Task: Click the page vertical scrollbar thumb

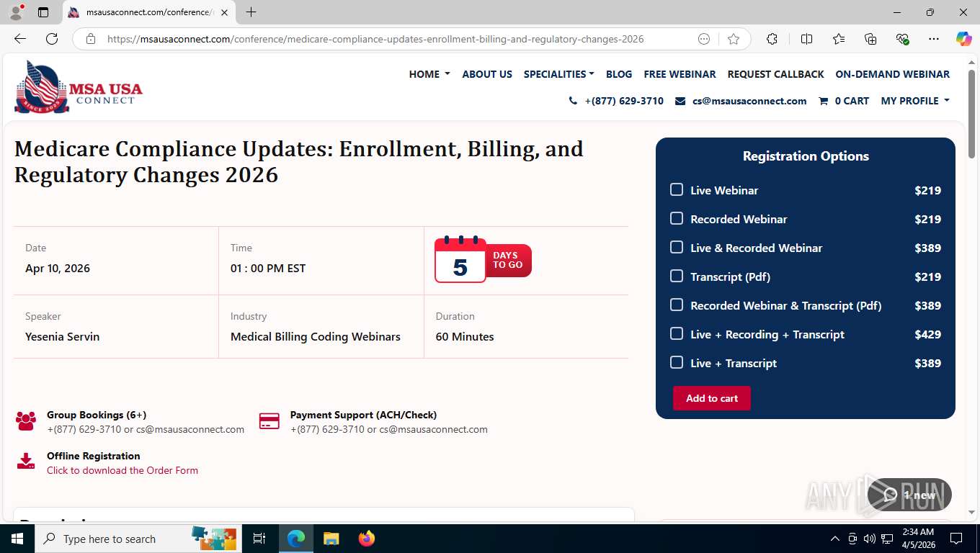Action: [x=971, y=113]
